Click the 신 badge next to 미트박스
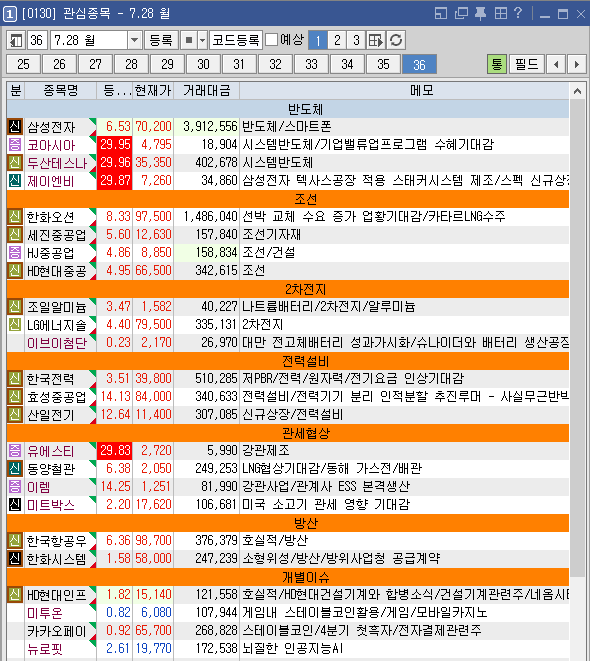The height and width of the screenshot is (661, 590). (x=15, y=504)
